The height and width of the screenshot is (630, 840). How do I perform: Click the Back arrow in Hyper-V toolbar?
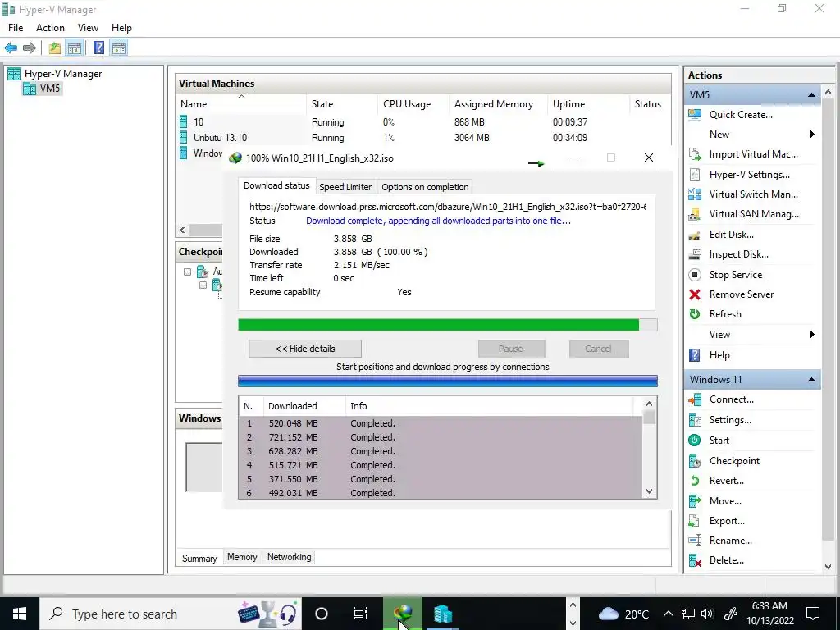click(11, 48)
